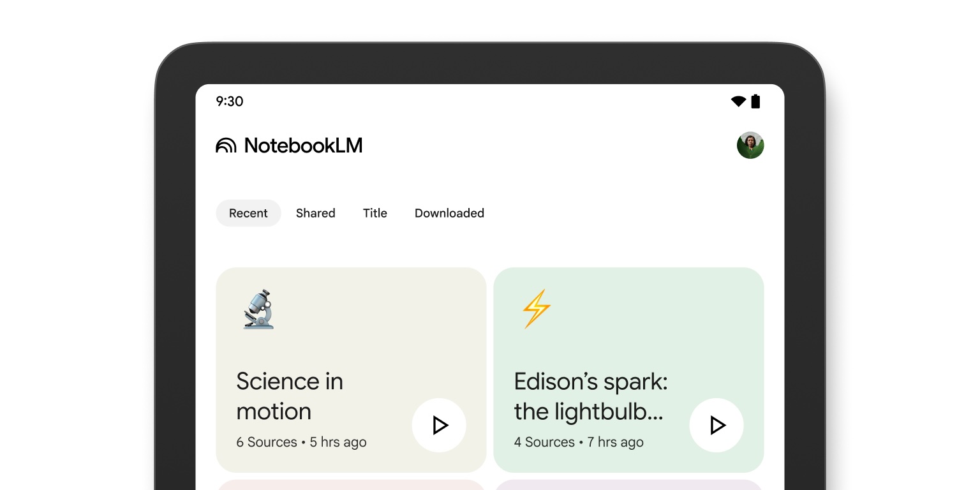The height and width of the screenshot is (490, 980).
Task: Open the Edison's spark notebook title
Action: click(590, 396)
